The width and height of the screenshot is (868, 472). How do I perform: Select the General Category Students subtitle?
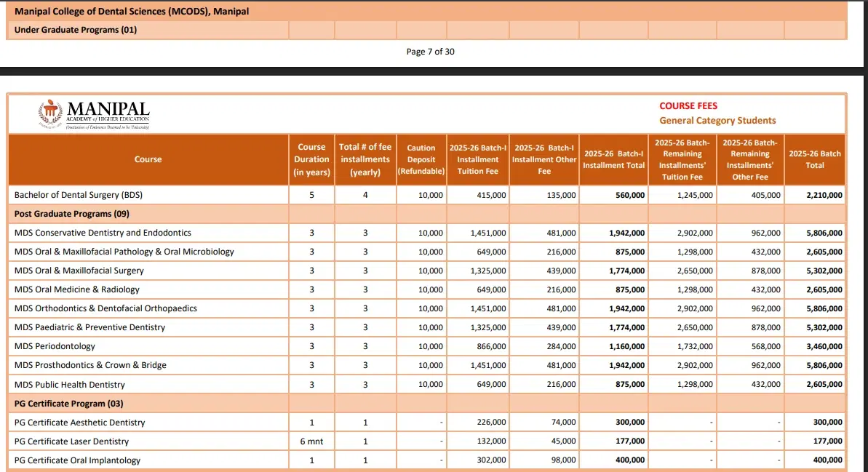click(x=717, y=121)
